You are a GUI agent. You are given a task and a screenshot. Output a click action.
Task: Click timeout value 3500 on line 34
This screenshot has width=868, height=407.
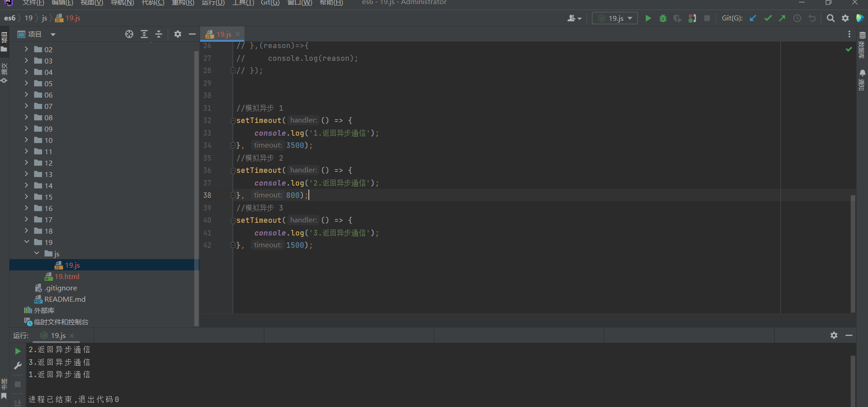pos(295,145)
